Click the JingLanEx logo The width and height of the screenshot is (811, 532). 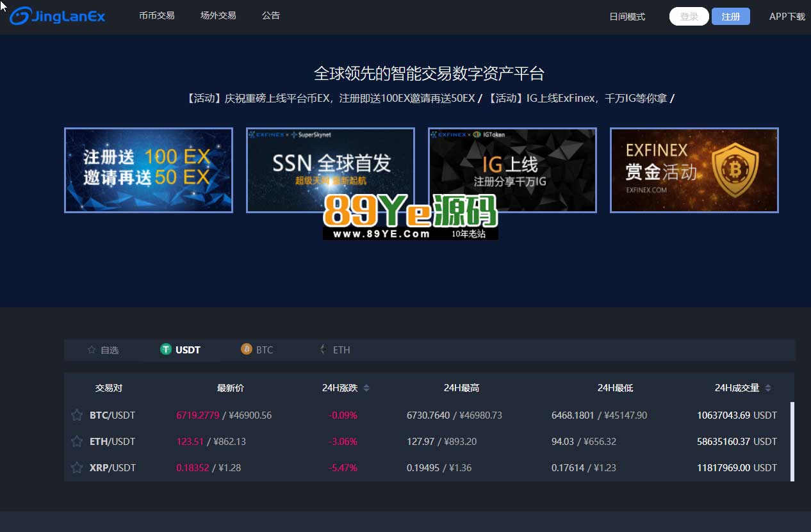pos(57,16)
